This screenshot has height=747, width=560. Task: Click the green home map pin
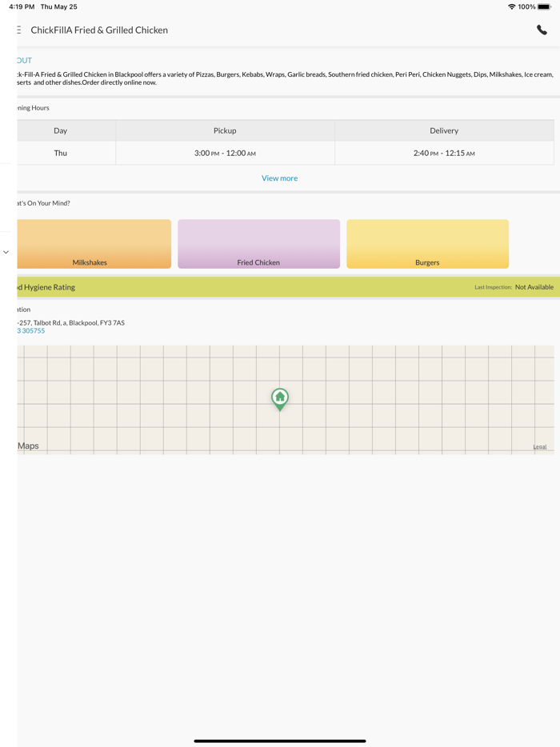coord(280,400)
